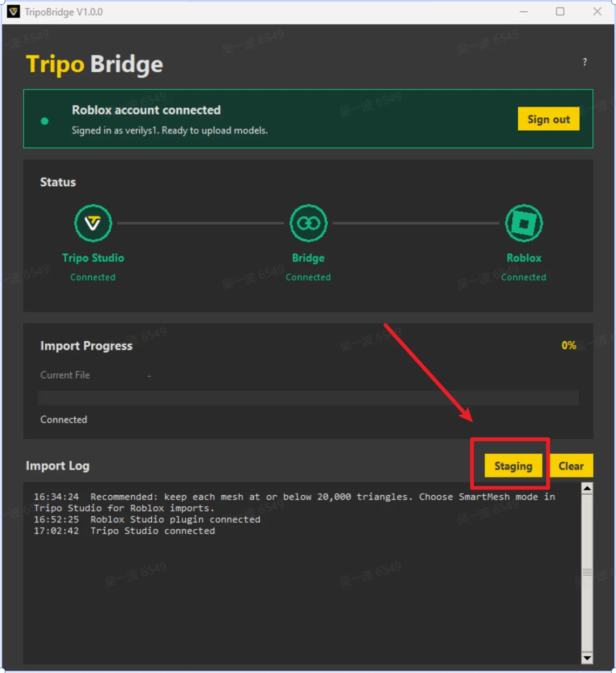Click the green connected indicator dot
The height and width of the screenshot is (673, 616).
(x=45, y=121)
